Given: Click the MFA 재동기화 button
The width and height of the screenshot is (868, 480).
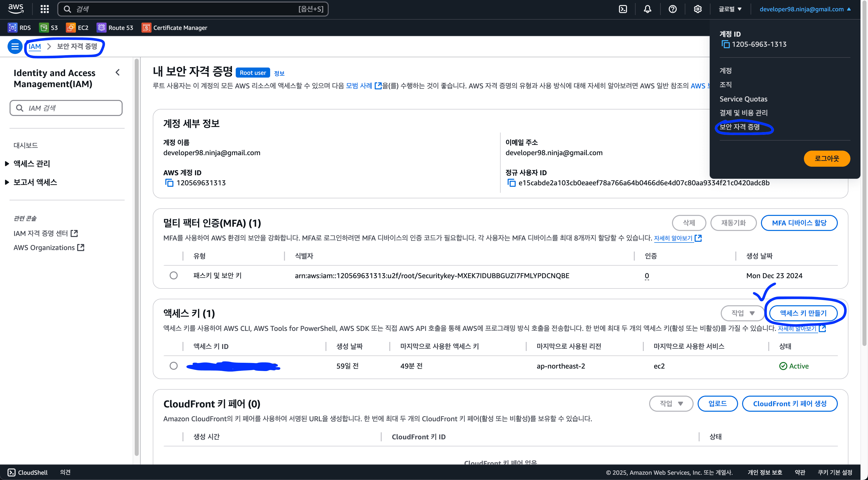Looking at the screenshot, I should coord(733,222).
